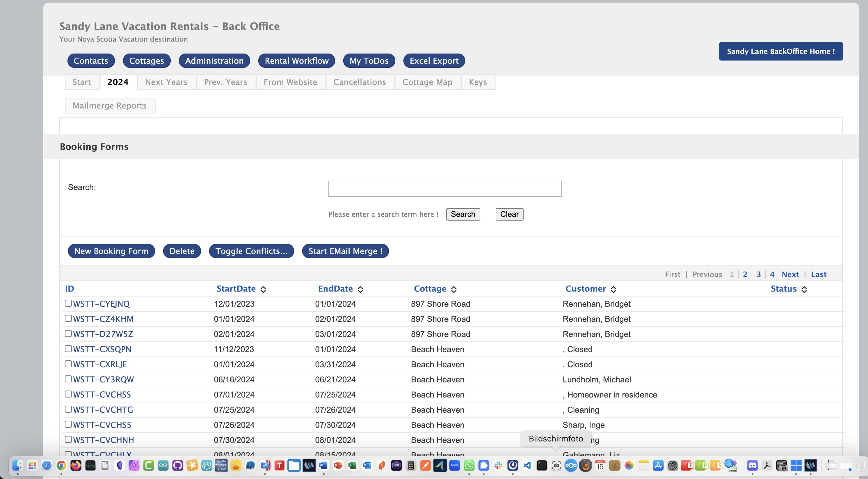This screenshot has height=479, width=868.
Task: Click Start EMail Merge button
Action: point(345,251)
